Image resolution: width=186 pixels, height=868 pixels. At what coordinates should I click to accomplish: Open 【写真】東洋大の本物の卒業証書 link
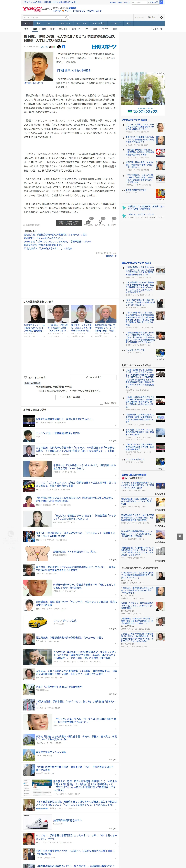(x=74, y=70)
